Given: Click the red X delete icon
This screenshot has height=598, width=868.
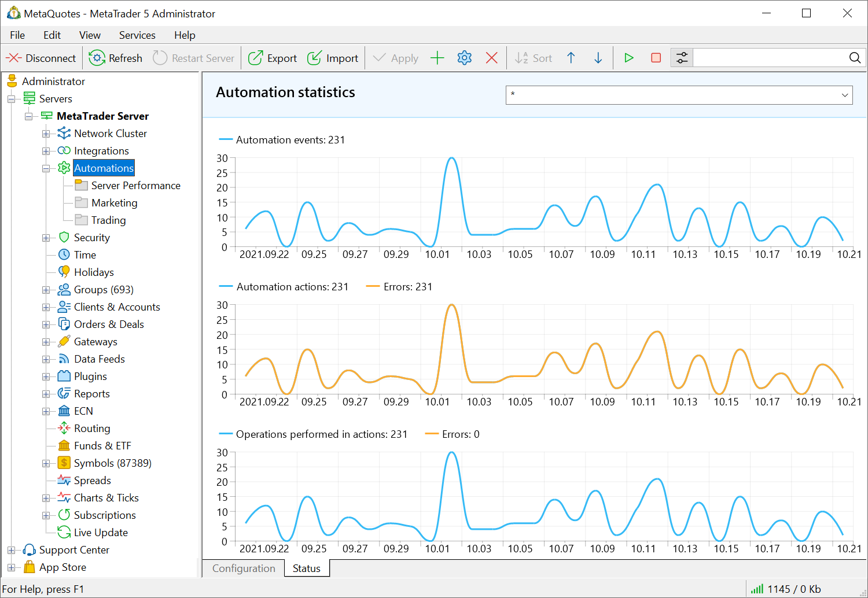Looking at the screenshot, I should [492, 58].
